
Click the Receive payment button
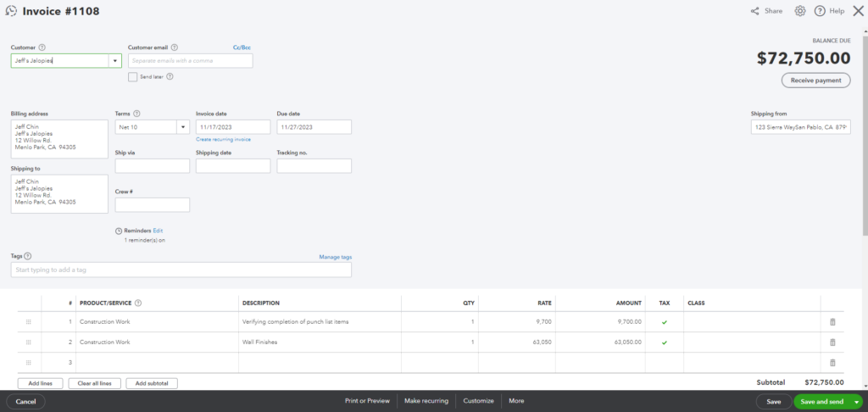point(815,81)
